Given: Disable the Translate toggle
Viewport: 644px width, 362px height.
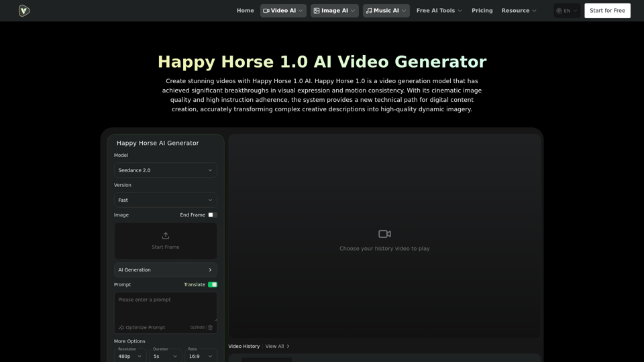Looking at the screenshot, I should tap(212, 285).
